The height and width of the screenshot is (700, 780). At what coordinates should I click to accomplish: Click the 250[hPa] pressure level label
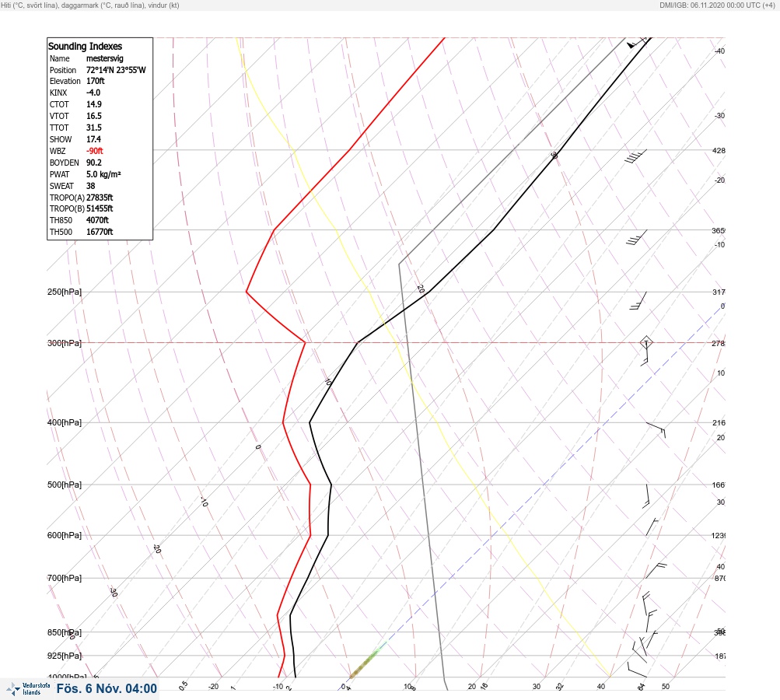coord(65,292)
